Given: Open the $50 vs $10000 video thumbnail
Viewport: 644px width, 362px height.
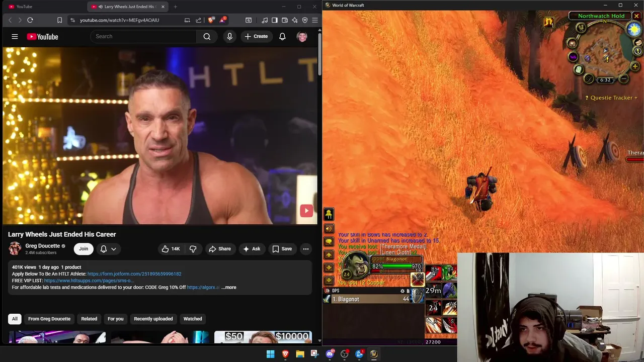Looking at the screenshot, I should 263,337.
